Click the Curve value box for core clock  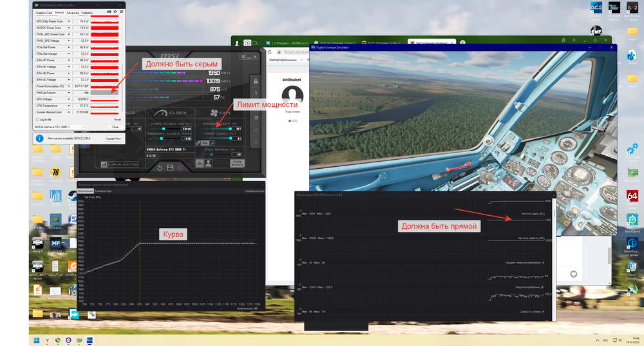coord(187,129)
